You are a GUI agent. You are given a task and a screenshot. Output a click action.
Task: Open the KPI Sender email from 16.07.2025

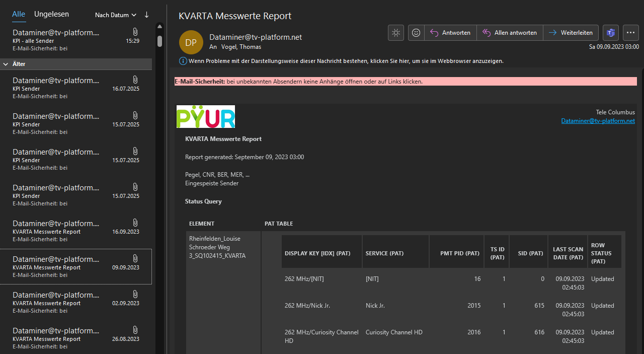76,88
